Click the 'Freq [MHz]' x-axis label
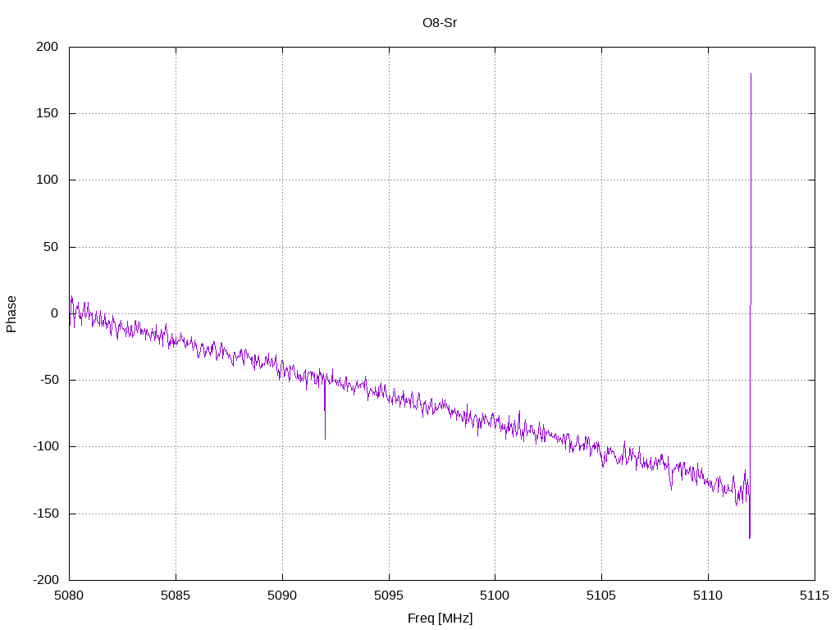Image resolution: width=840 pixels, height=630 pixels. pyautogui.click(x=440, y=619)
